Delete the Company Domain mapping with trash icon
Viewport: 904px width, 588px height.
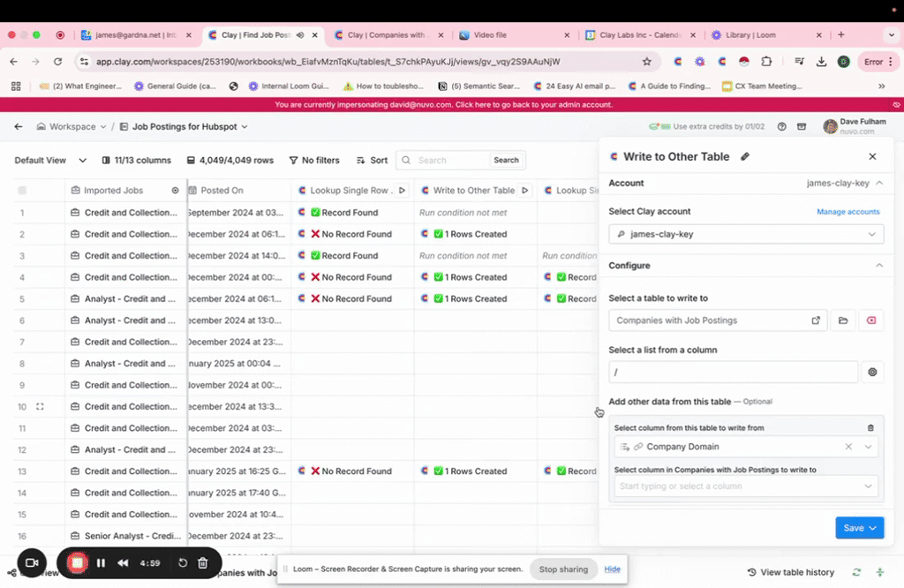point(870,428)
